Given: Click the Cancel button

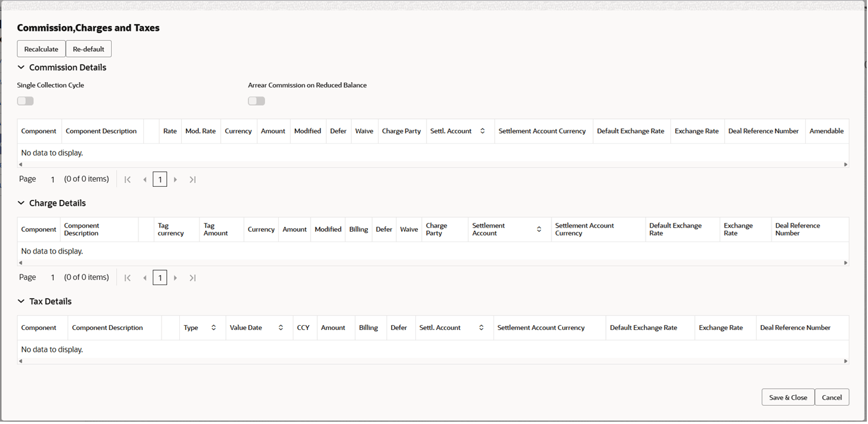Looking at the screenshot, I should (x=832, y=397).
